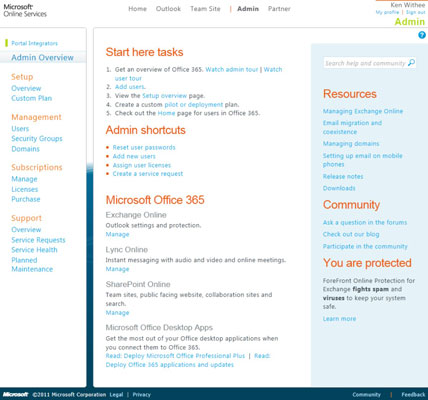
Task: Click Manage under SharePoint Online
Action: tap(117, 313)
